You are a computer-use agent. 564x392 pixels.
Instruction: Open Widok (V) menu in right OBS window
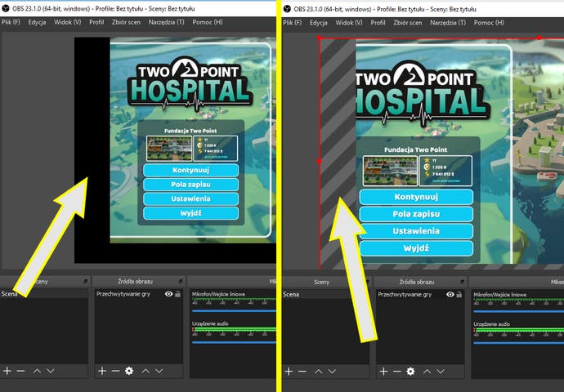[x=349, y=23]
